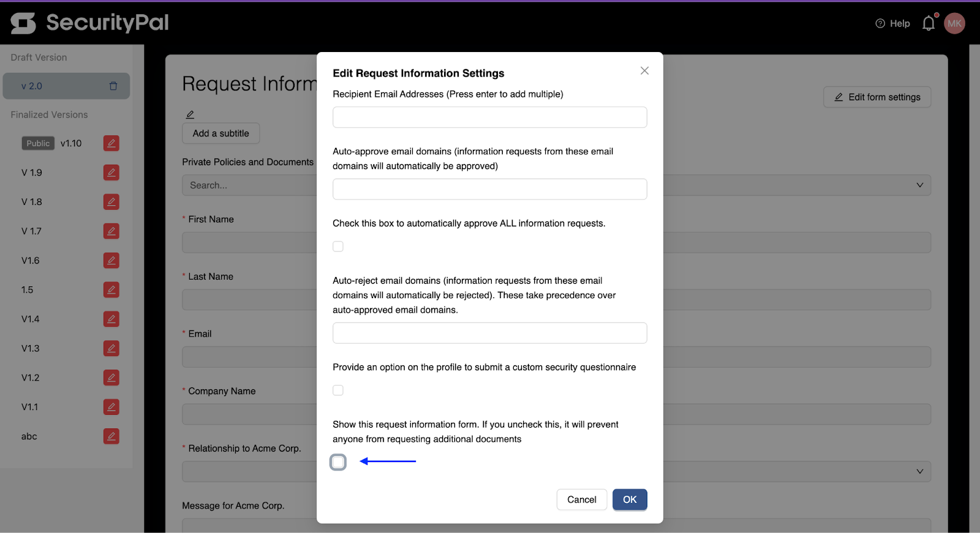Click edit icon for V1.6
This screenshot has width=980, height=533.
111,261
